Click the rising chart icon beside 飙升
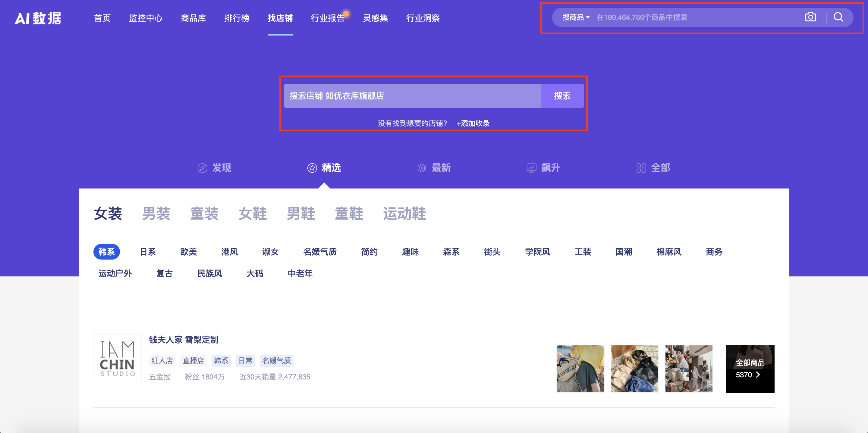The width and height of the screenshot is (868, 433). tap(531, 168)
